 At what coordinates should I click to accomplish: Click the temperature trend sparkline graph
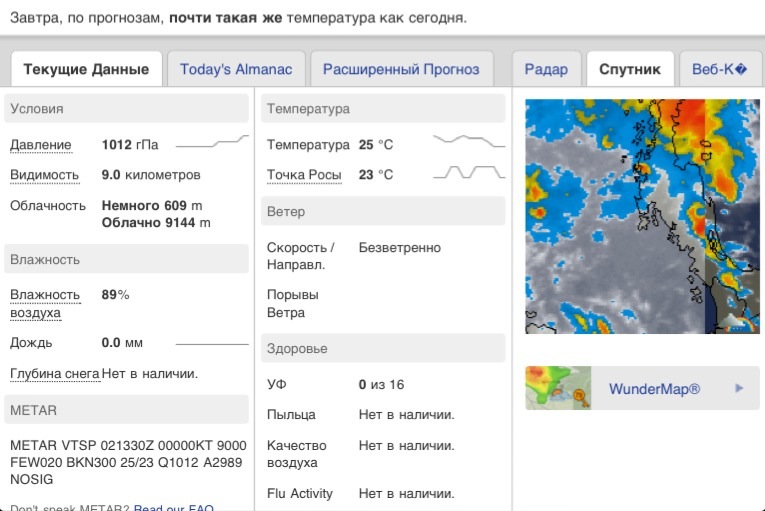point(468,142)
